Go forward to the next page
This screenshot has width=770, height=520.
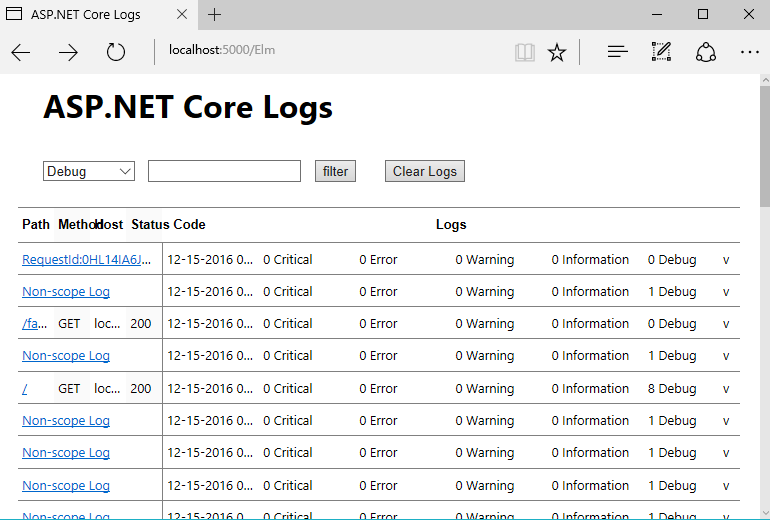[68, 52]
